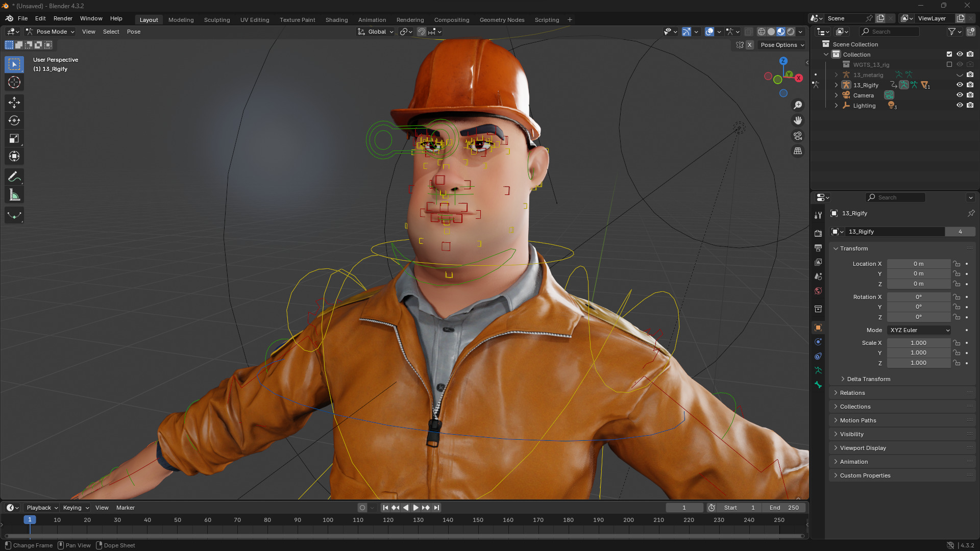Screen dimensions: 980x551
Task: Switch orthographic/perspective grid icon
Action: click(x=798, y=151)
